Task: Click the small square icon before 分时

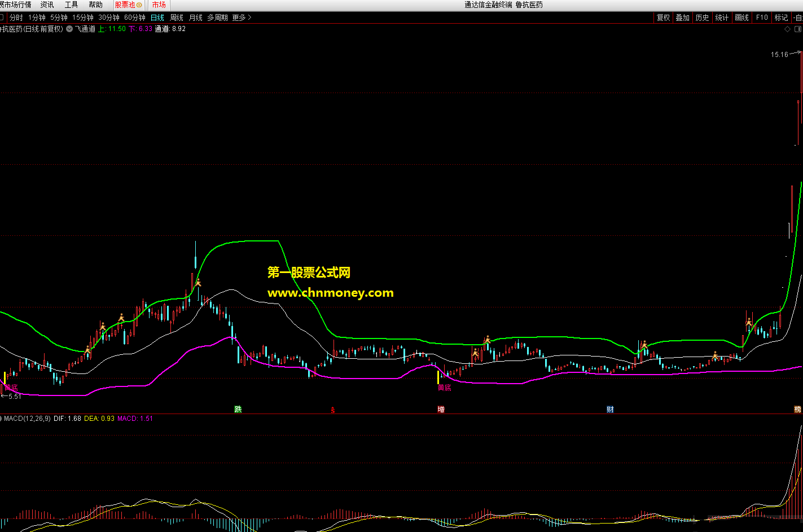Action: click(2, 17)
